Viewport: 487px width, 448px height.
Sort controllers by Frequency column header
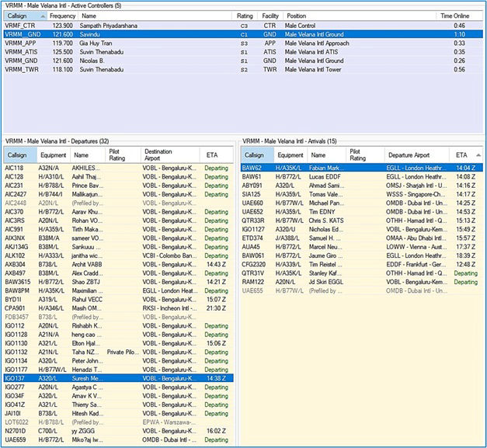62,15
